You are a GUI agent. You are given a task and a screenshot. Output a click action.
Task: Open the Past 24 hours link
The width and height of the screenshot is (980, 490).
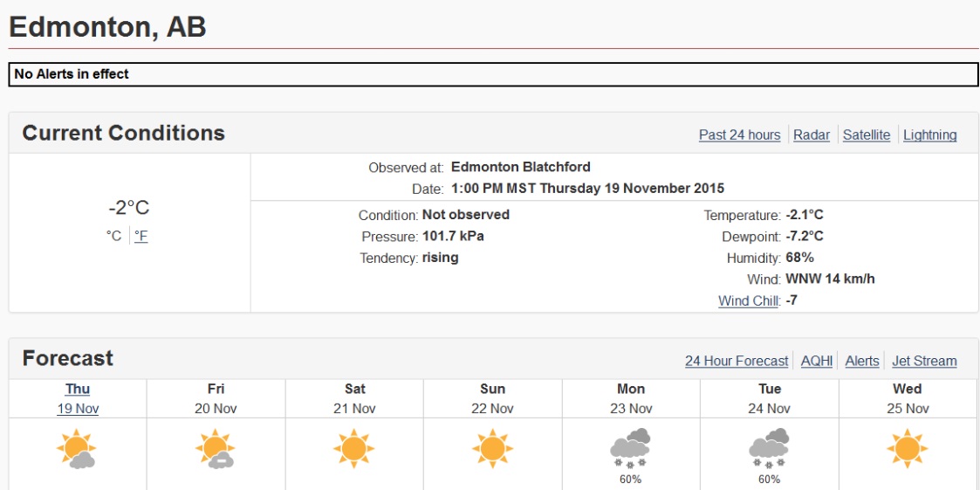point(739,135)
